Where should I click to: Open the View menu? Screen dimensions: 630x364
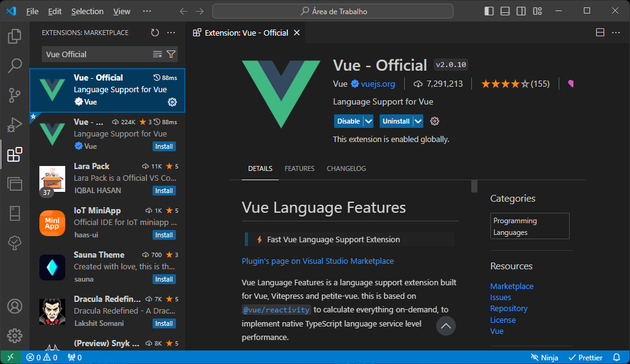pyautogui.click(x=121, y=11)
